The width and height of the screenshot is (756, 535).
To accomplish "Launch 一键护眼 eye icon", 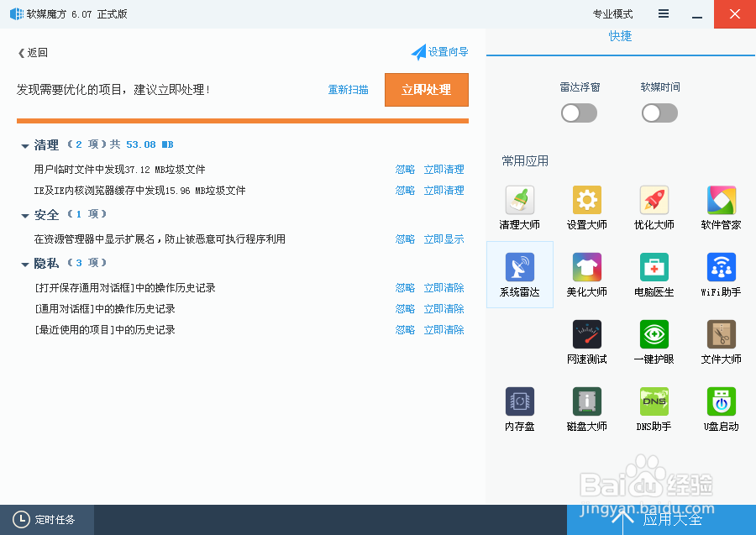I will 654,334.
